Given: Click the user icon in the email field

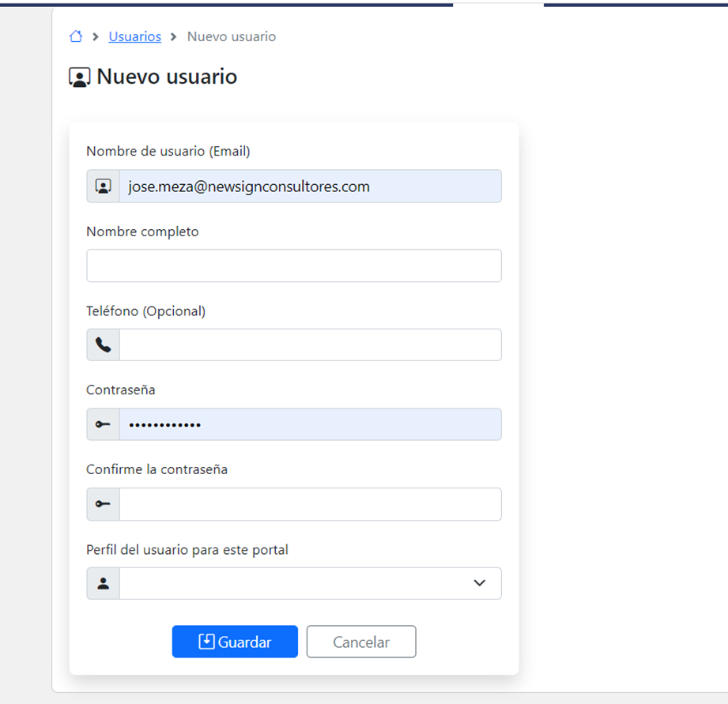Looking at the screenshot, I should click(103, 186).
